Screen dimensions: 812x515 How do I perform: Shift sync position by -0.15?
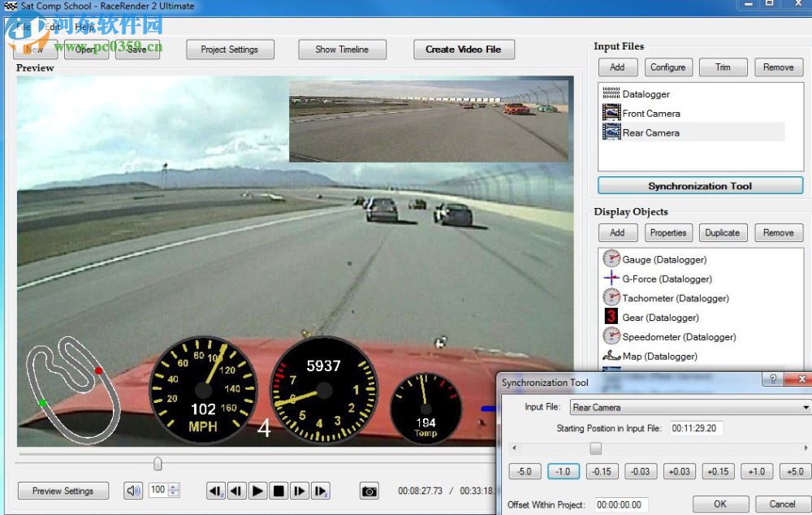[x=602, y=471]
